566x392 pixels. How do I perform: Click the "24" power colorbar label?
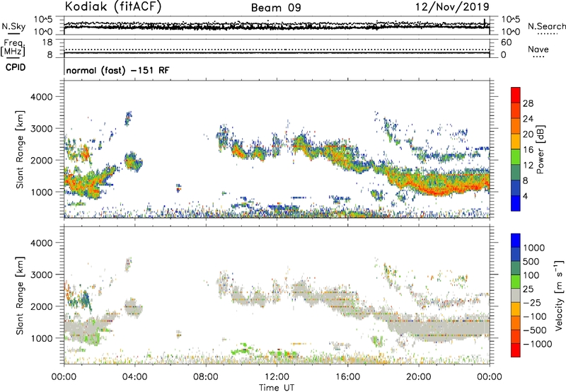pos(528,119)
